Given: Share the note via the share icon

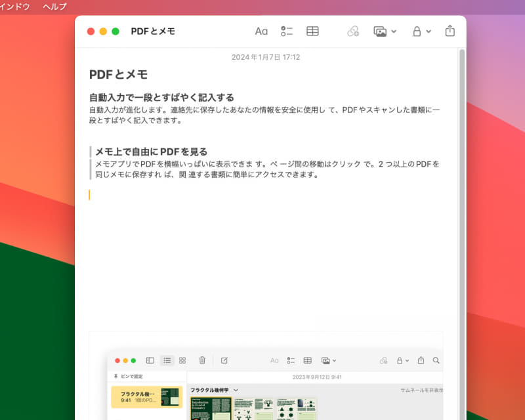Looking at the screenshot, I should click(449, 30).
